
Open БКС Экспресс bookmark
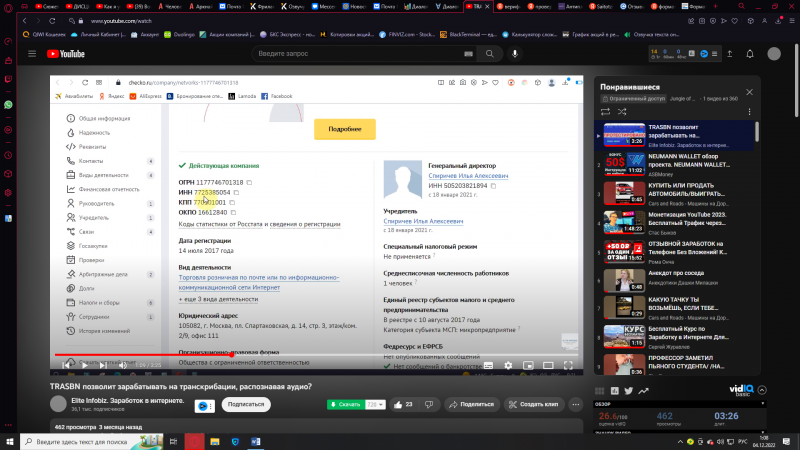[x=288, y=35]
